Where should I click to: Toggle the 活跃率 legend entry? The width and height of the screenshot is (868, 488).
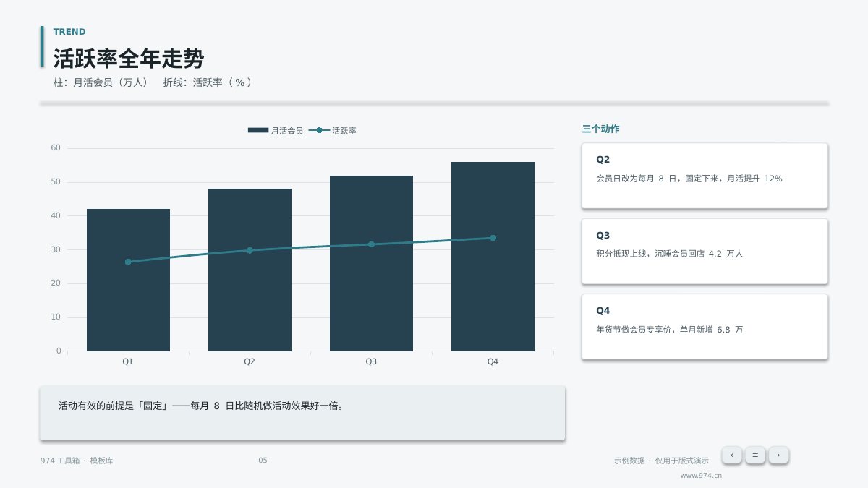coord(333,131)
